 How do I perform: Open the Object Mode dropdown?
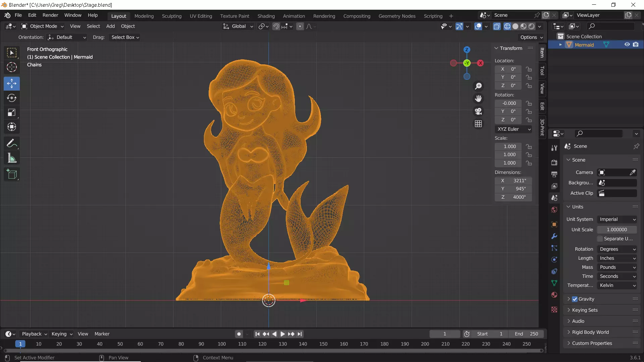[42, 26]
